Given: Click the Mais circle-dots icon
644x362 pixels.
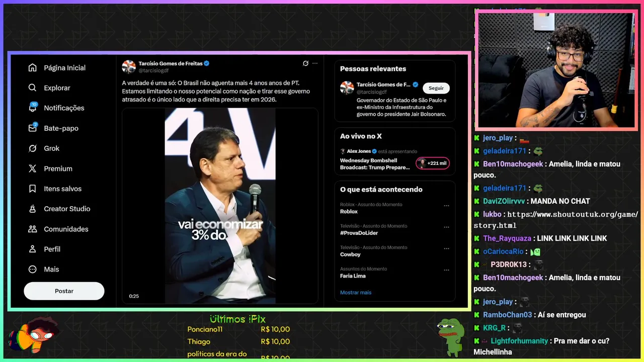Looking at the screenshot, I should [33, 269].
